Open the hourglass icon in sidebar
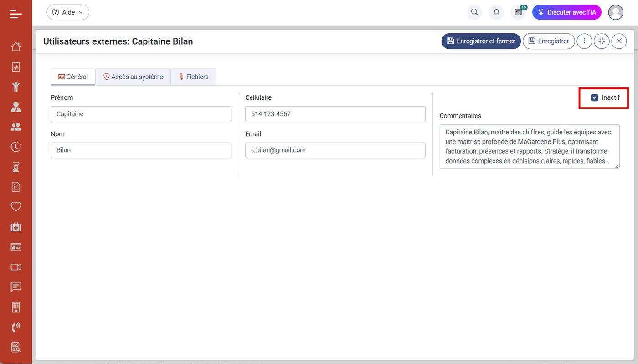 coord(16,167)
